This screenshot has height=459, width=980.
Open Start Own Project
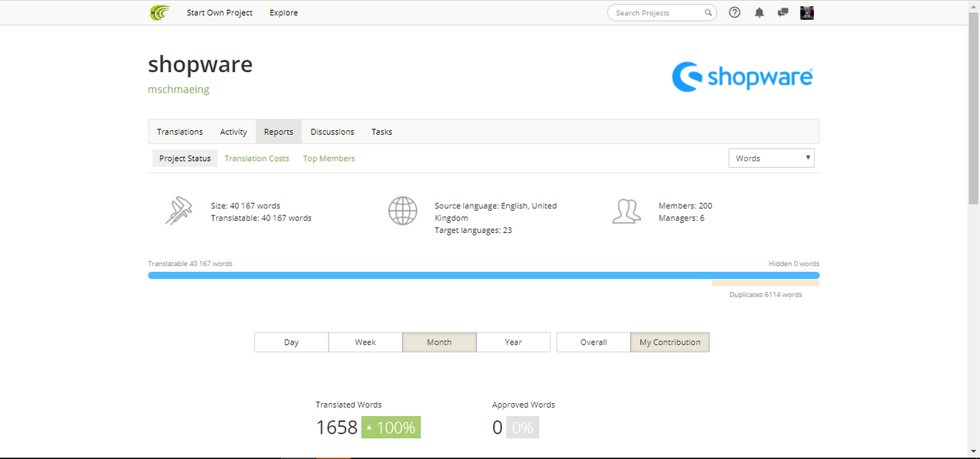(220, 13)
